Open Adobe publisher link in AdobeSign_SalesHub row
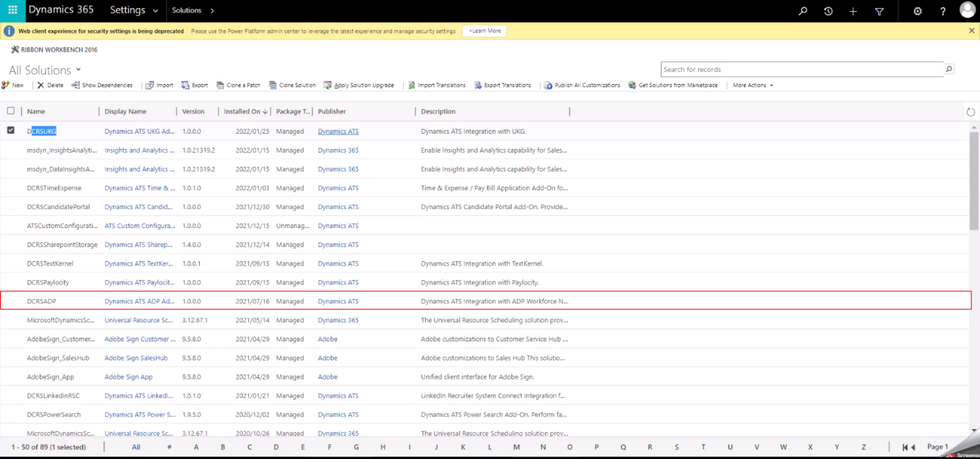The width and height of the screenshot is (980, 459). (x=328, y=358)
